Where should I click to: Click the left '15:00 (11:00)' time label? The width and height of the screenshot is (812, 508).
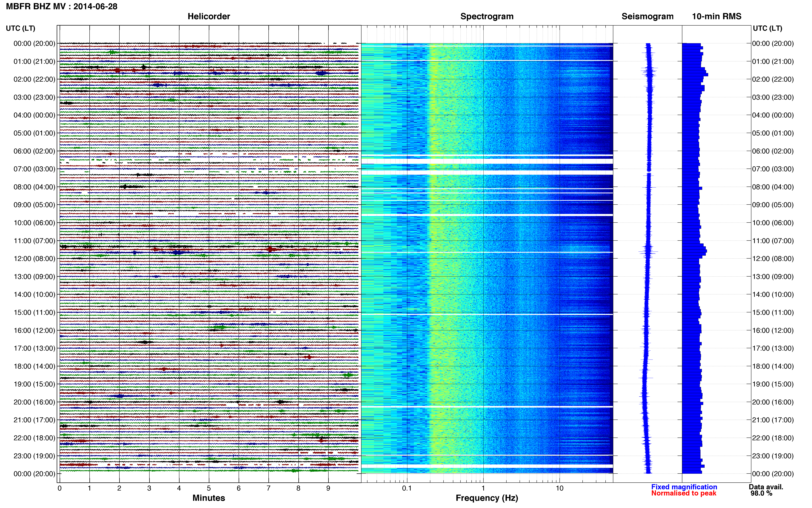(34, 312)
